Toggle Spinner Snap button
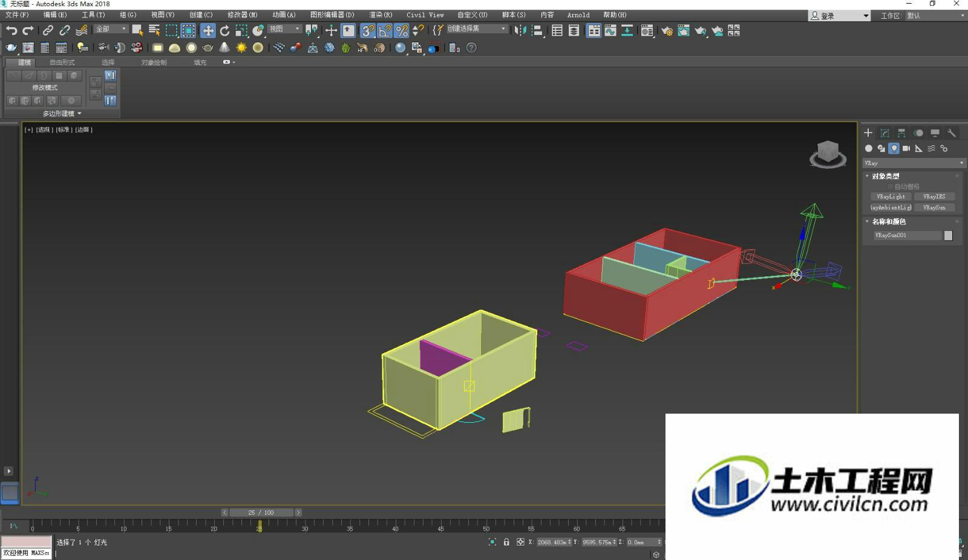The width and height of the screenshot is (968, 560). point(418,30)
